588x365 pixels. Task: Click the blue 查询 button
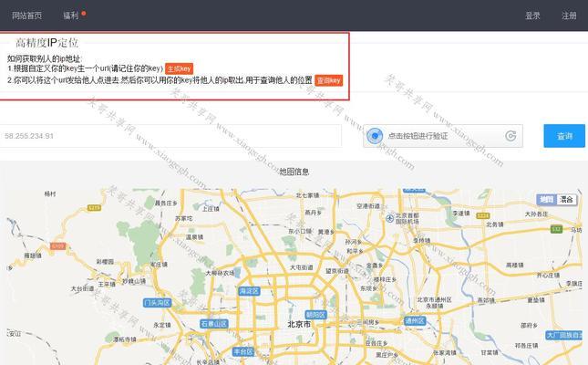564,136
